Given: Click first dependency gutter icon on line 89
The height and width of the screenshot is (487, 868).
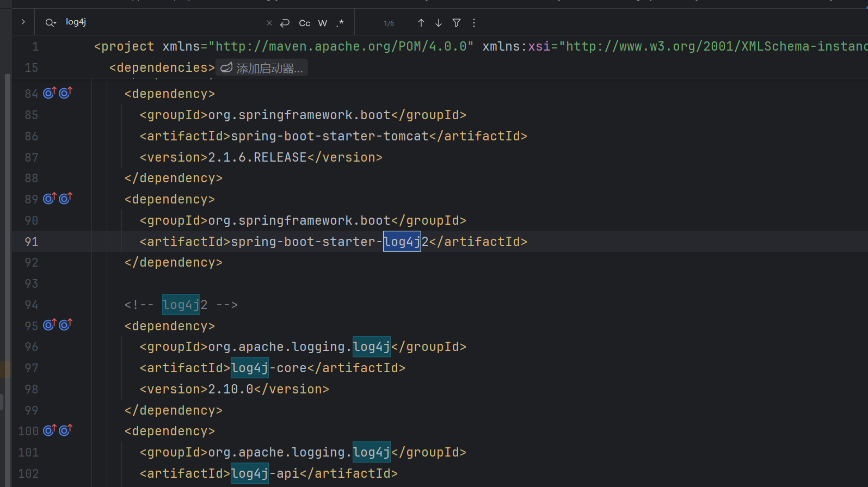Looking at the screenshot, I should pos(50,199).
